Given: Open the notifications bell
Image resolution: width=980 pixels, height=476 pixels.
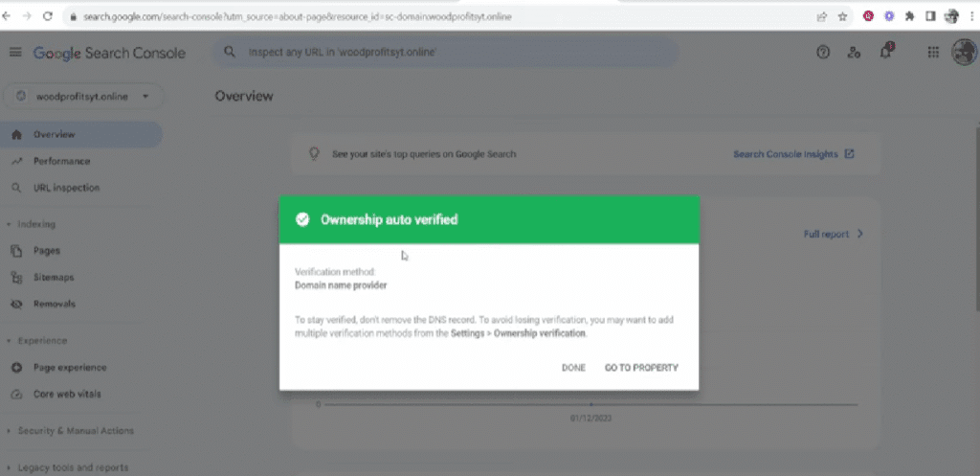Looking at the screenshot, I should (885, 52).
